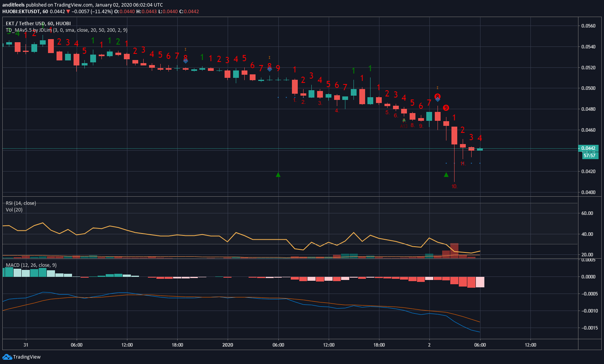
Task: Click the small '4.' countdown label under a candle
Action: coord(337,110)
